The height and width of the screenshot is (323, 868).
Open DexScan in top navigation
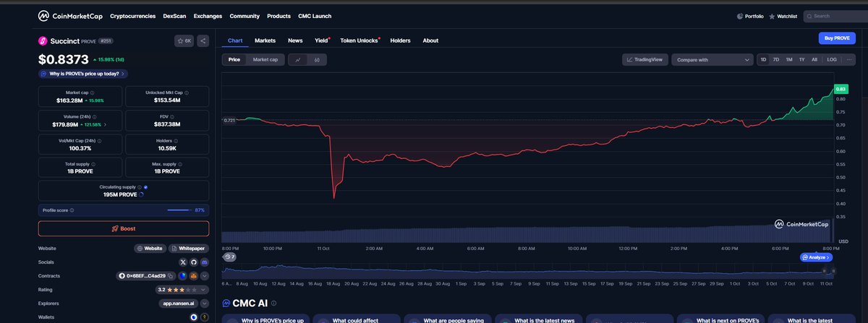pyautogui.click(x=175, y=16)
